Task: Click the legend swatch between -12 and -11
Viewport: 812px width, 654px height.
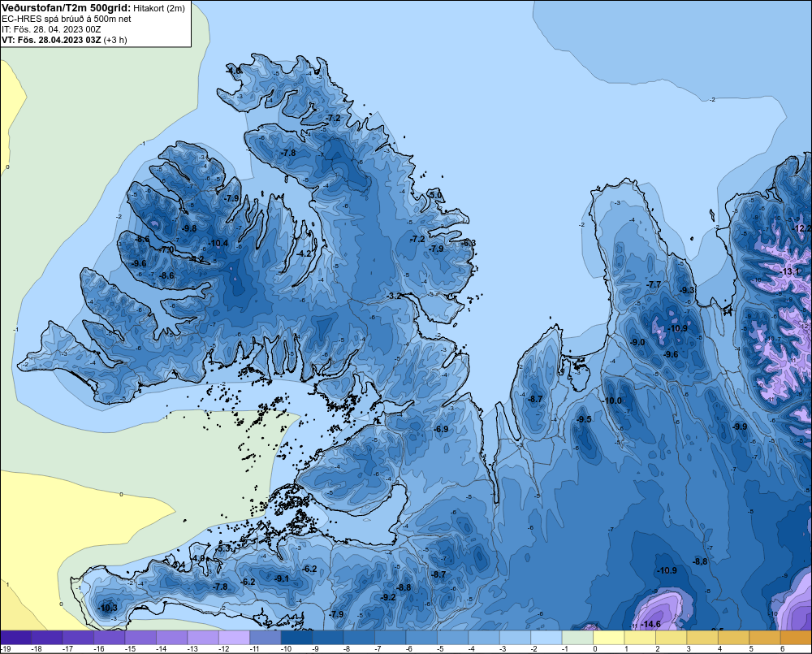Action: (234, 638)
